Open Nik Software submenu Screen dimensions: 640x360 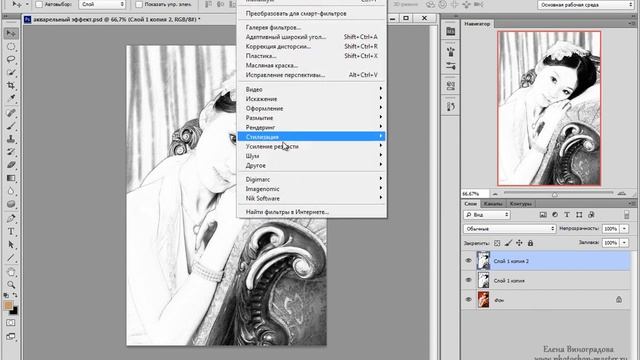311,198
